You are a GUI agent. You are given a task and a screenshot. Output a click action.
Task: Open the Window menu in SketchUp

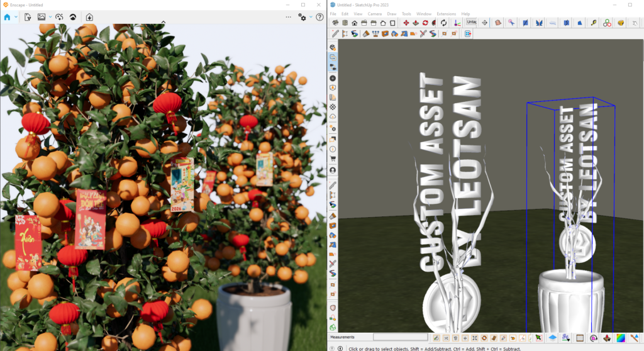coord(424,14)
